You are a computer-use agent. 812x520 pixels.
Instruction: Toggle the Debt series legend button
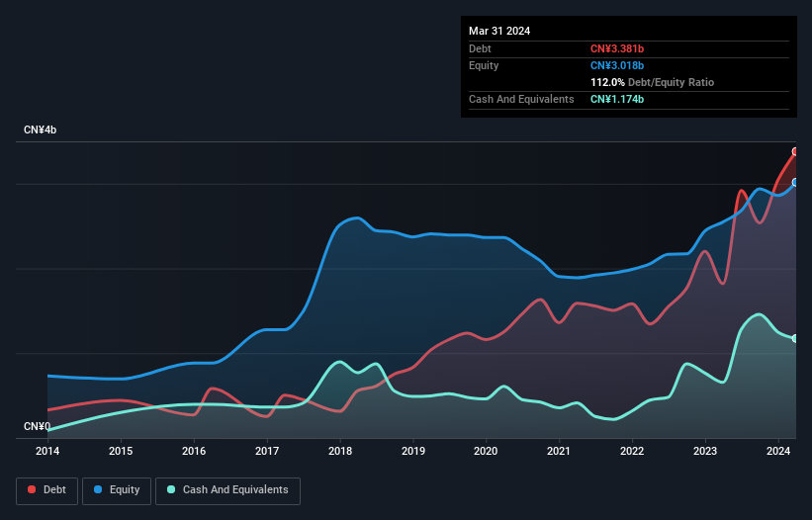click(47, 490)
